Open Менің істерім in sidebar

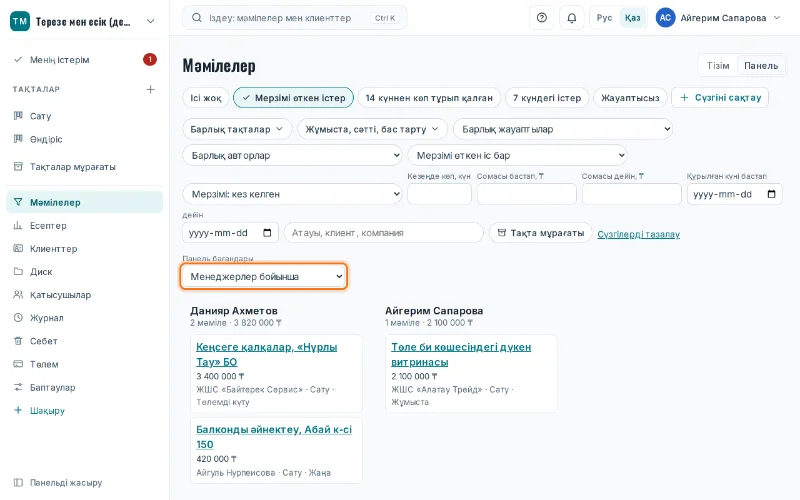tap(85, 60)
